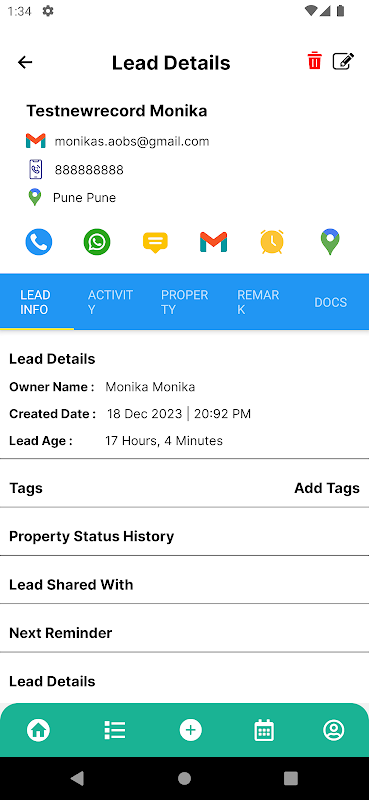Tap the Lead Details page title
Screen dimensions: 369x800
pyautogui.click(x=171, y=63)
